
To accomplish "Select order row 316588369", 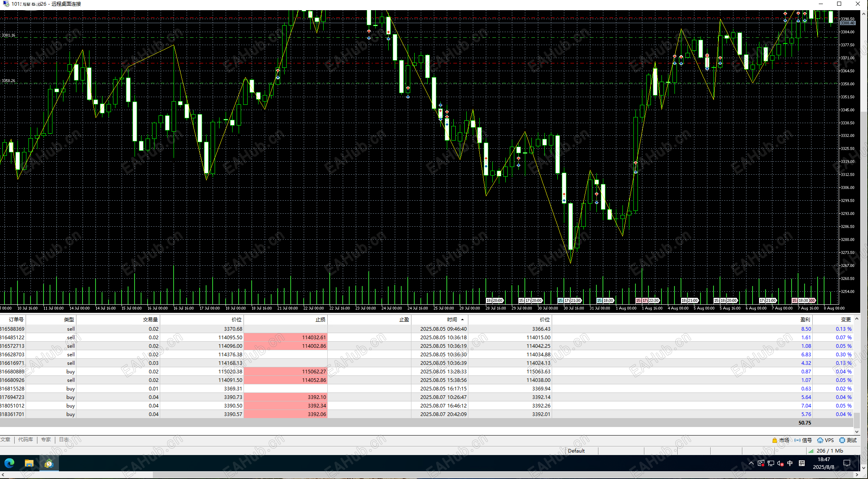I will click(13, 329).
